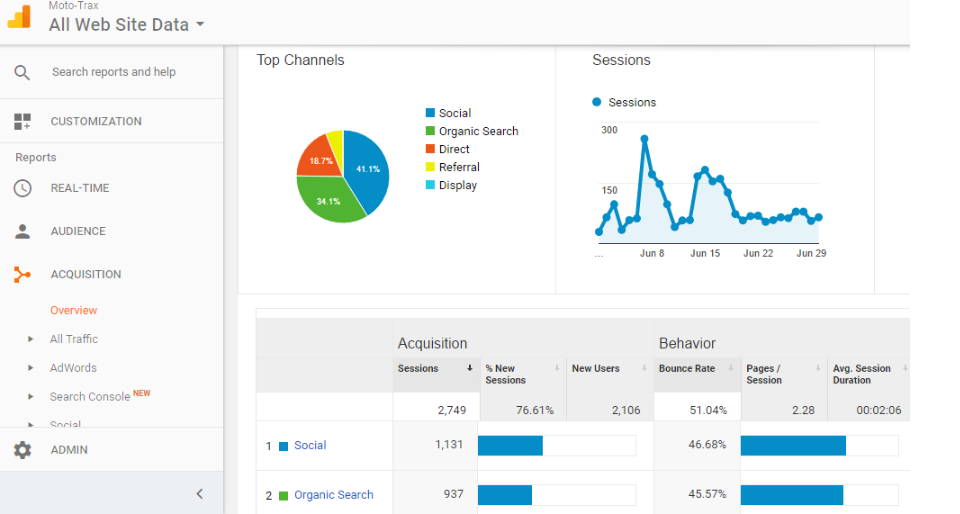The image size is (960, 514).
Task: Open the Audience reports section
Action: pos(78,231)
